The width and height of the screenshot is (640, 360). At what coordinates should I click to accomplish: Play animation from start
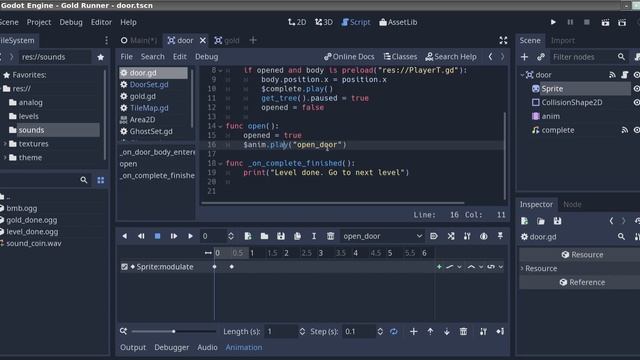174,236
